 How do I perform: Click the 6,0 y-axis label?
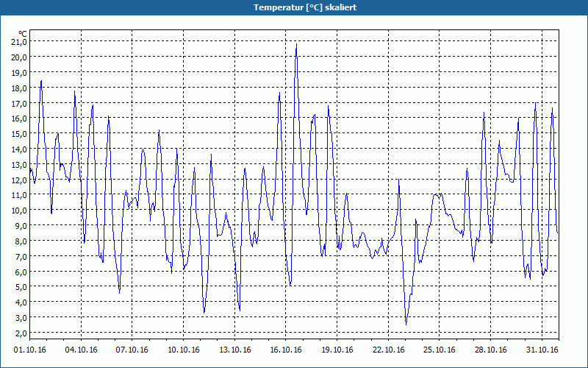tap(21, 272)
